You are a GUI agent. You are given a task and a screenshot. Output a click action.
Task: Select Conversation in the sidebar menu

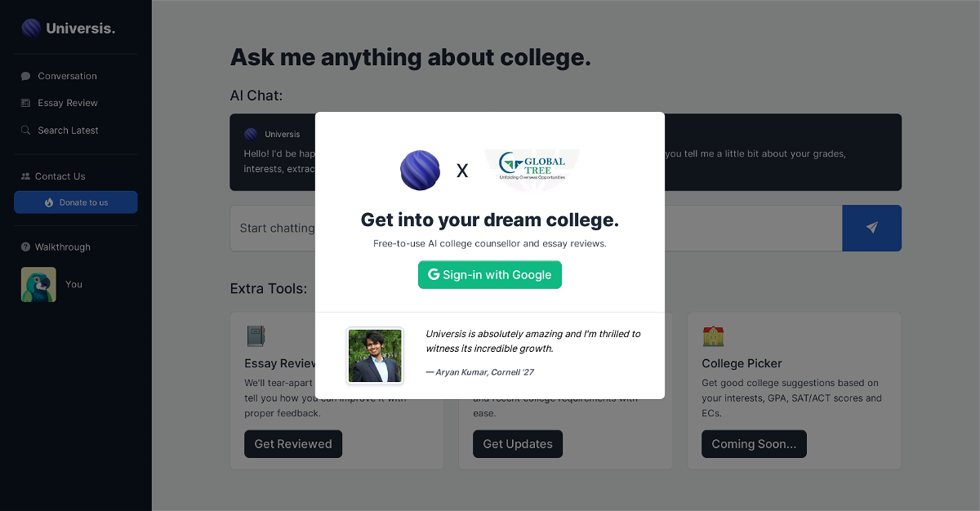[x=67, y=76]
